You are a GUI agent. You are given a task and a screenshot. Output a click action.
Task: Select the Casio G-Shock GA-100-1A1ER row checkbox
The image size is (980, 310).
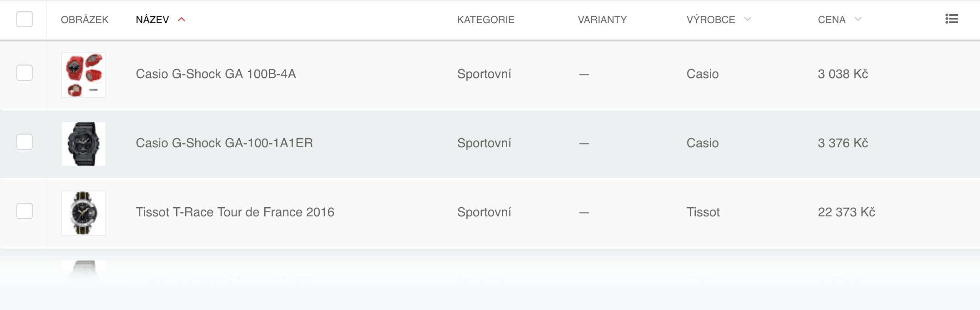25,142
